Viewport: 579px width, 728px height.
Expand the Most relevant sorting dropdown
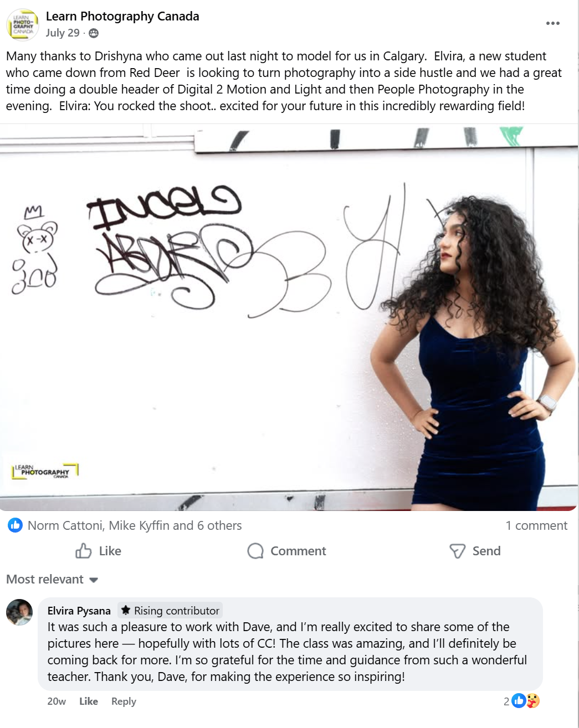tap(52, 580)
